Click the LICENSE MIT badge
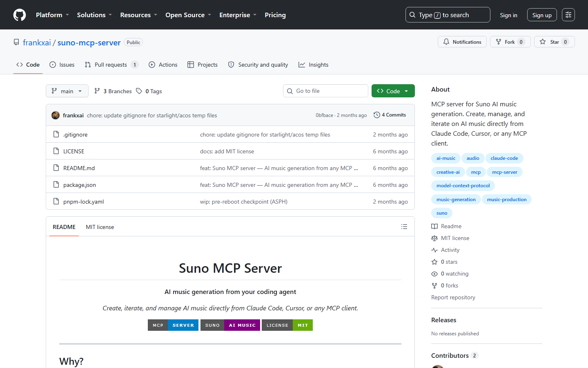The height and width of the screenshot is (368, 588). (x=287, y=325)
